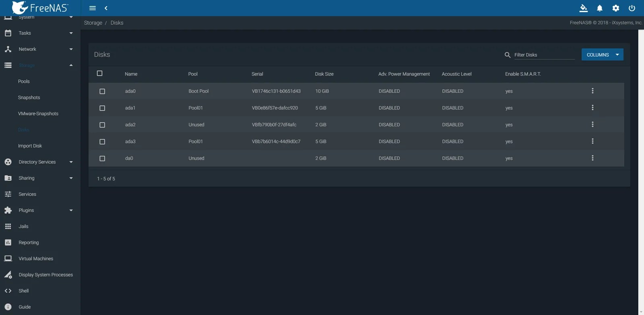Open the COLUMNS dropdown
The width and height of the screenshot is (644, 315).
pyautogui.click(x=602, y=55)
